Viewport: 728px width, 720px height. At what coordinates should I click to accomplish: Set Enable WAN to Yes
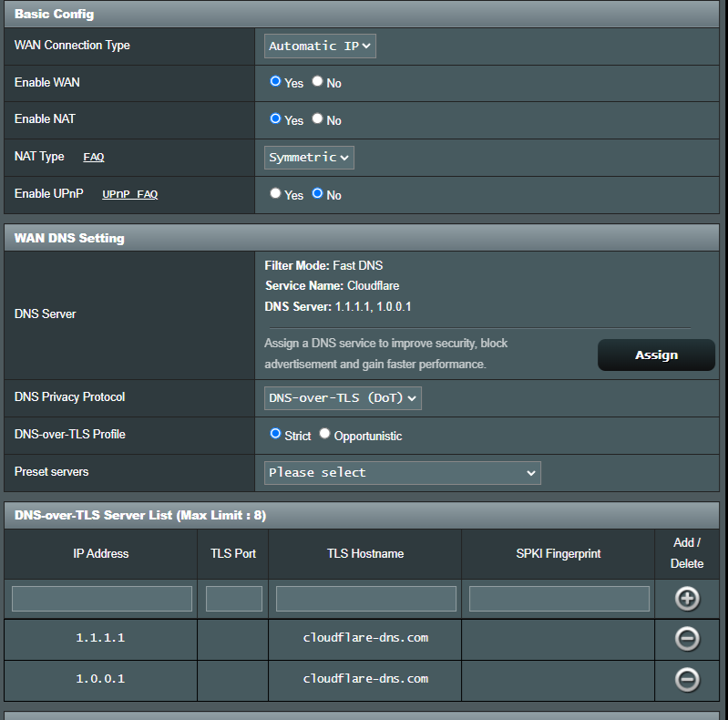pos(275,81)
